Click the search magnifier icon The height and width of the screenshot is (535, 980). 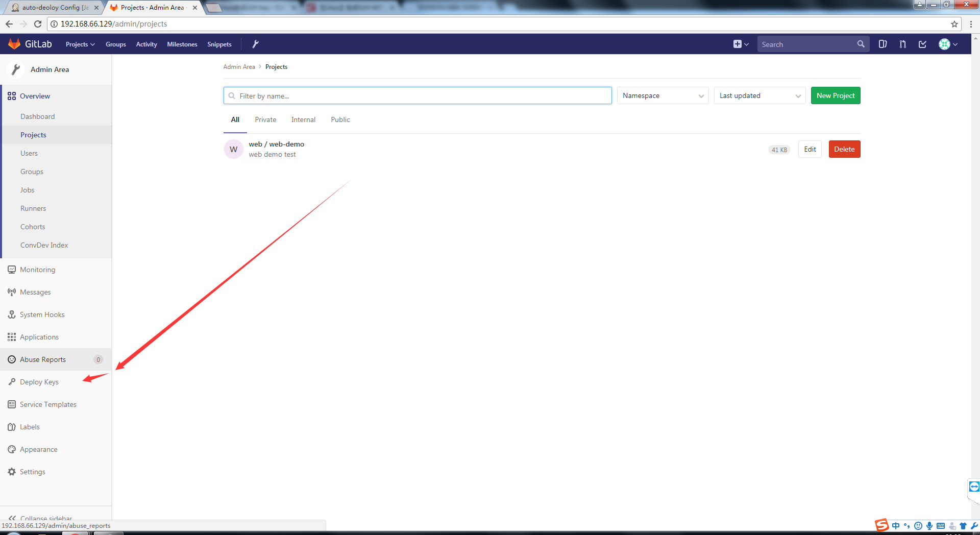tap(861, 44)
